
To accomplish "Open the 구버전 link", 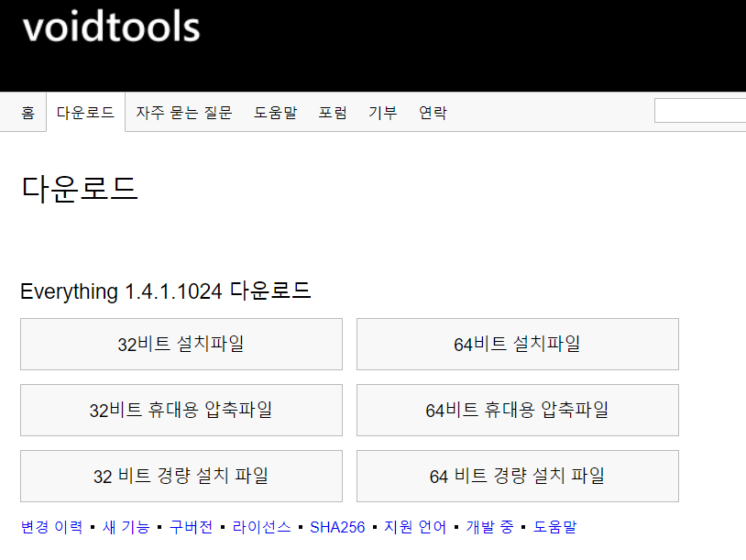I will (x=192, y=527).
